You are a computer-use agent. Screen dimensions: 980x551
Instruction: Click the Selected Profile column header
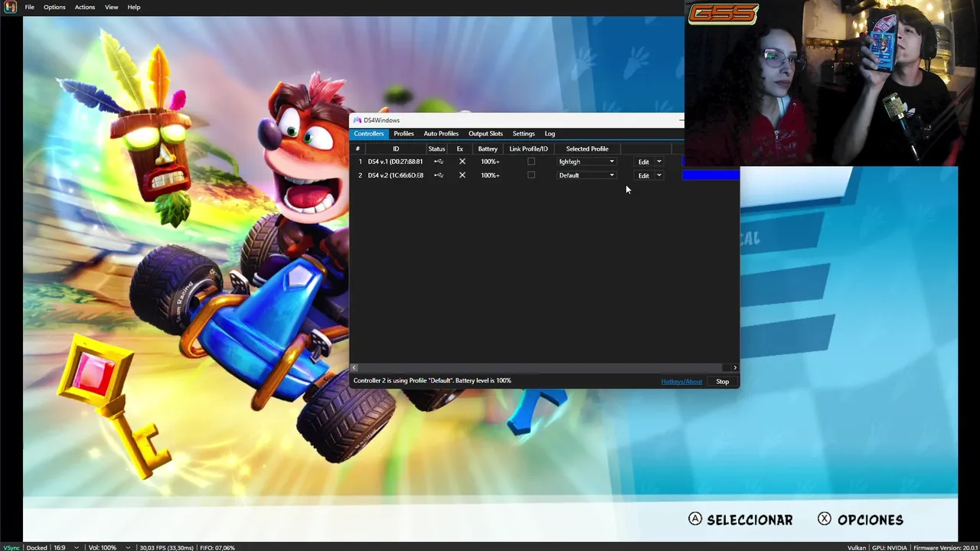coord(587,148)
